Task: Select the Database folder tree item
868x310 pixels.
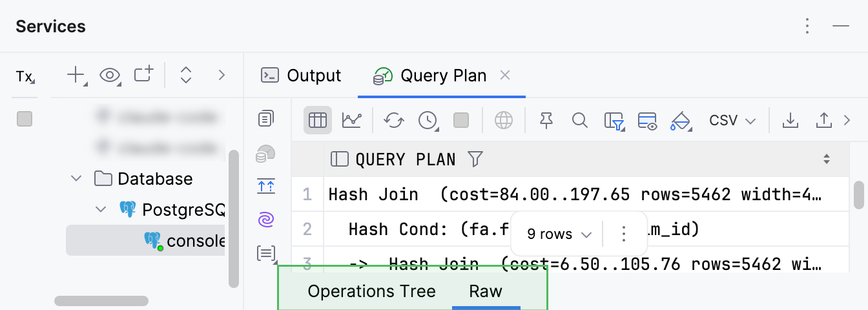Action: (x=143, y=178)
